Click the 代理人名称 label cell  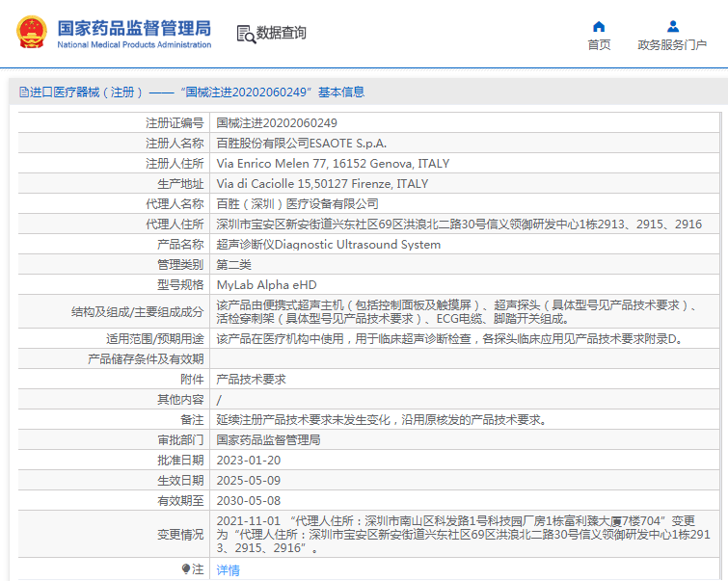pyautogui.click(x=175, y=203)
